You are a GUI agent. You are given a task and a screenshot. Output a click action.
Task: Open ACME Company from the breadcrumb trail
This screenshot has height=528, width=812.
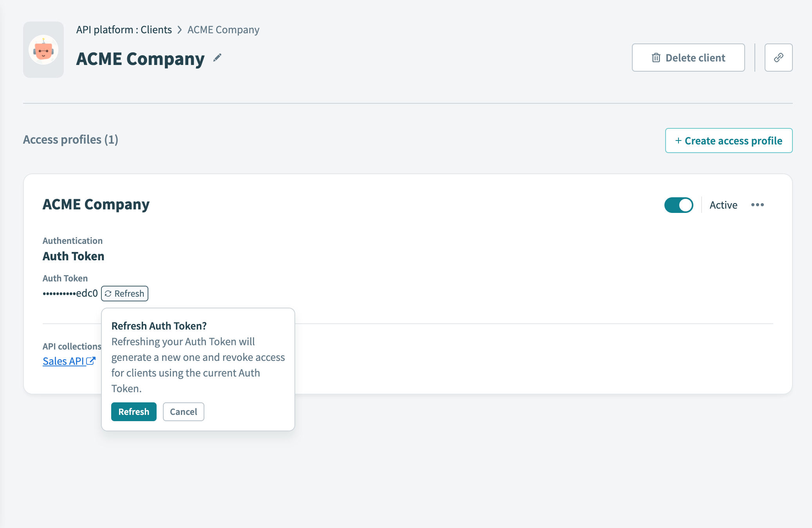pyautogui.click(x=223, y=29)
